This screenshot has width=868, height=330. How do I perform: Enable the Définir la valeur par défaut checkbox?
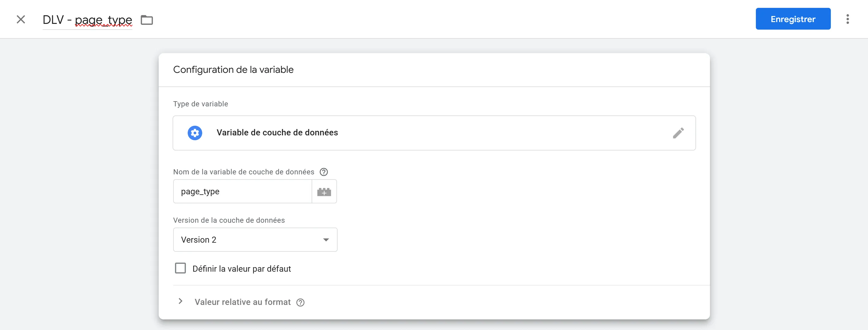pos(181,268)
